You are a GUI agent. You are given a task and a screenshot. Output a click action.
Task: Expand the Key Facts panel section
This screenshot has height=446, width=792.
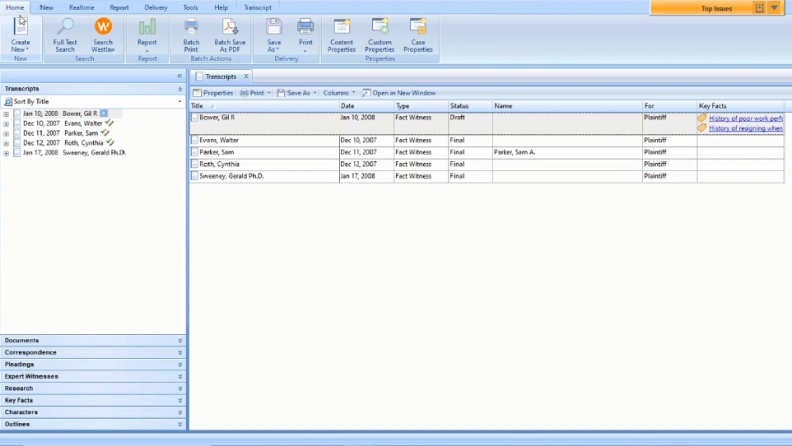(x=180, y=400)
